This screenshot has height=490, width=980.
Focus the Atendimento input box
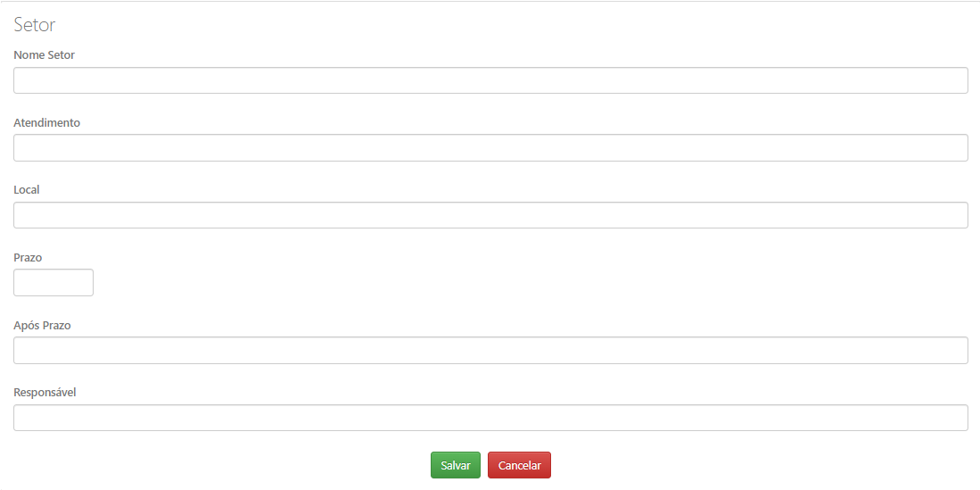click(490, 147)
